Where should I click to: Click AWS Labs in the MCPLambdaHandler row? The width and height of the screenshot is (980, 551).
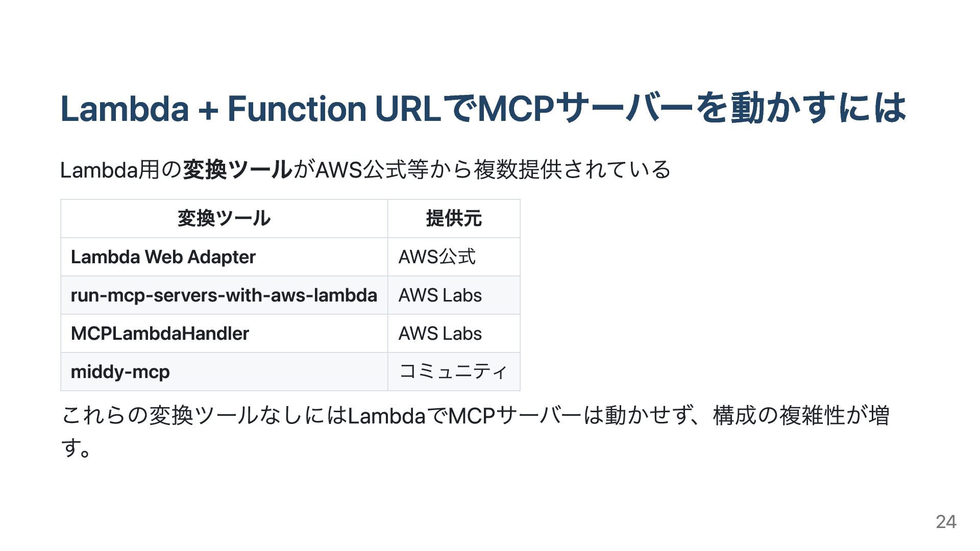coord(440,333)
